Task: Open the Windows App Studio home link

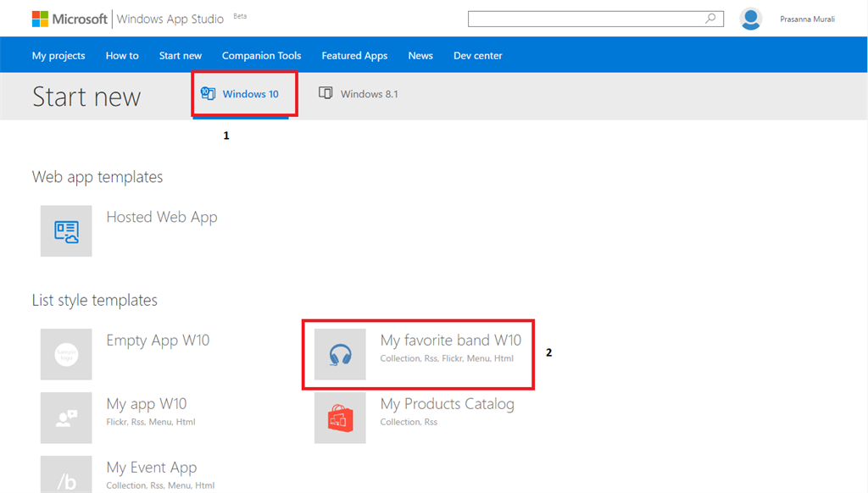Action: 170,19
